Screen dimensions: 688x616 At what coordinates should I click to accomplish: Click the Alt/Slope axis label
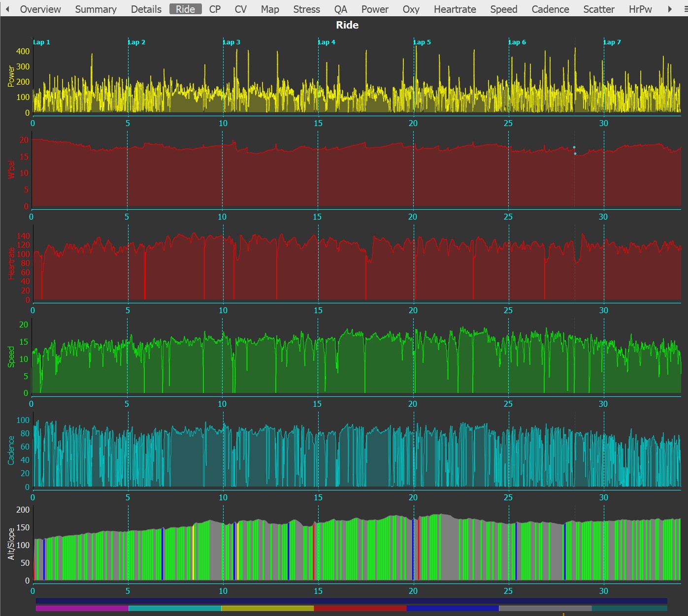coord(11,544)
